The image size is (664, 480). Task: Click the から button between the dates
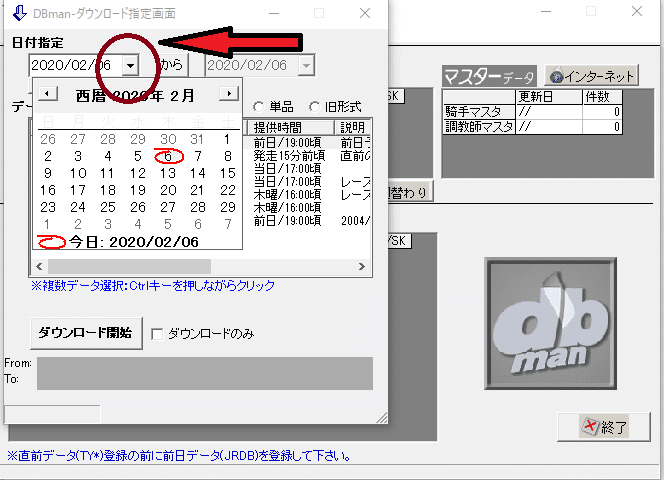point(172,64)
